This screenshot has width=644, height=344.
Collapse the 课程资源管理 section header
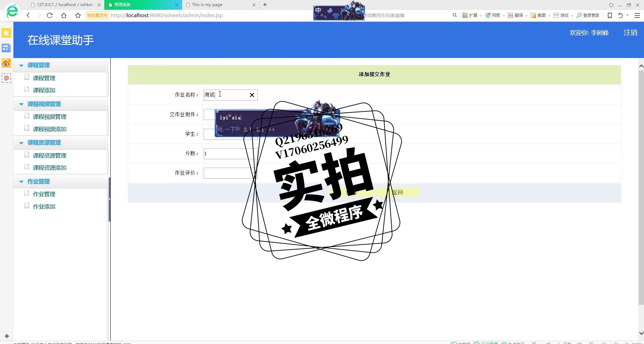61,143
